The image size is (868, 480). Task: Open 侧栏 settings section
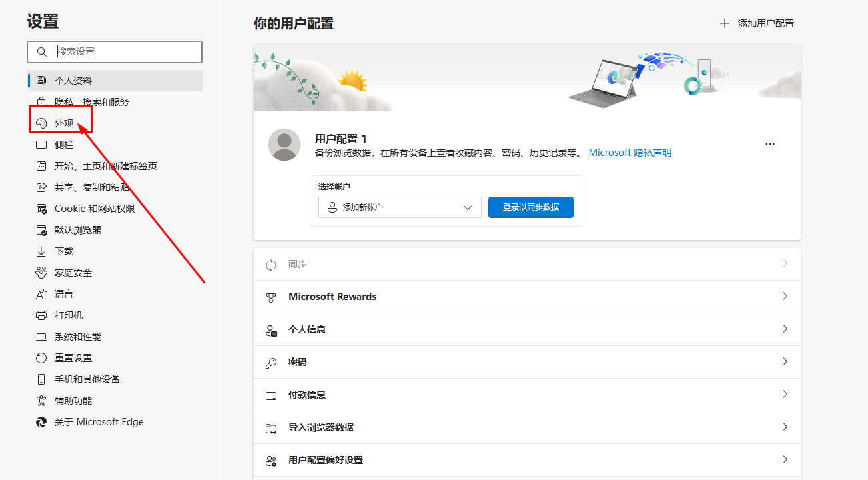pos(115,145)
